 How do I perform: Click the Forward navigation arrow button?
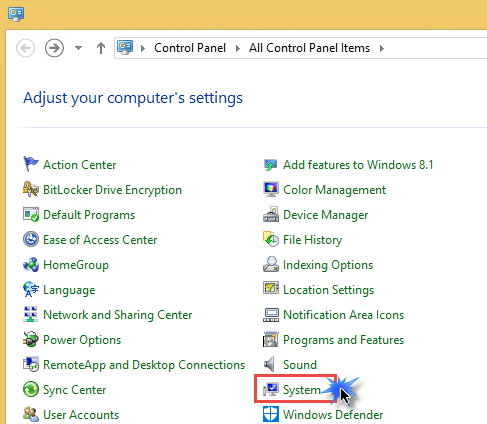click(54, 48)
